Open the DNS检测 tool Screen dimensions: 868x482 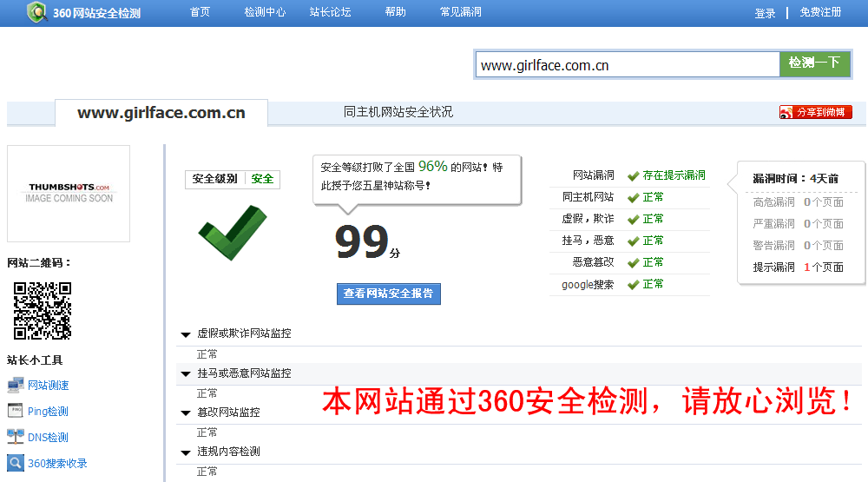[x=48, y=438]
